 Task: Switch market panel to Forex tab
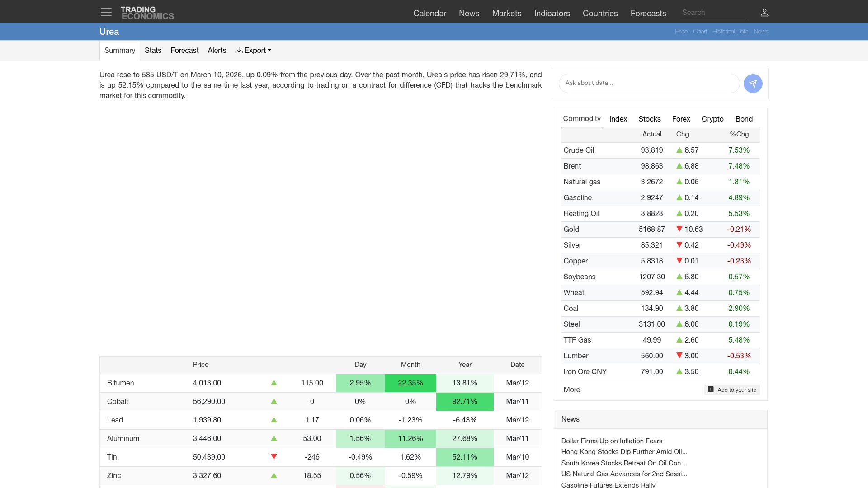681,119
